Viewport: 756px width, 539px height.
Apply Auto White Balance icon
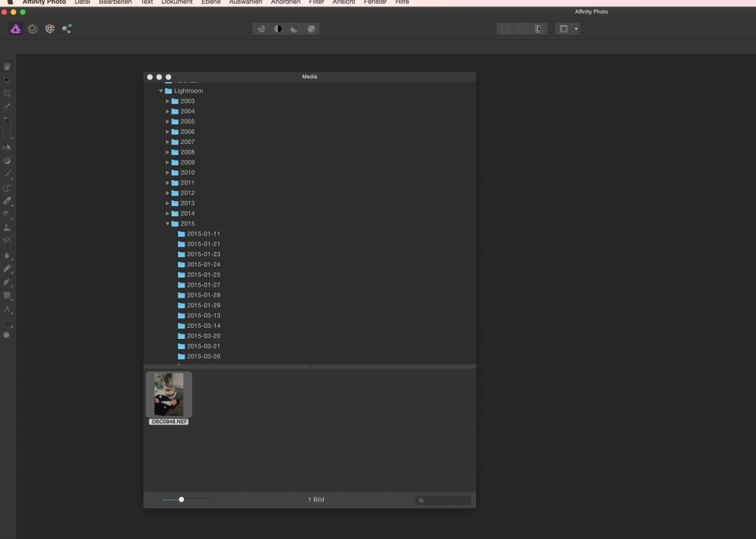(x=311, y=29)
